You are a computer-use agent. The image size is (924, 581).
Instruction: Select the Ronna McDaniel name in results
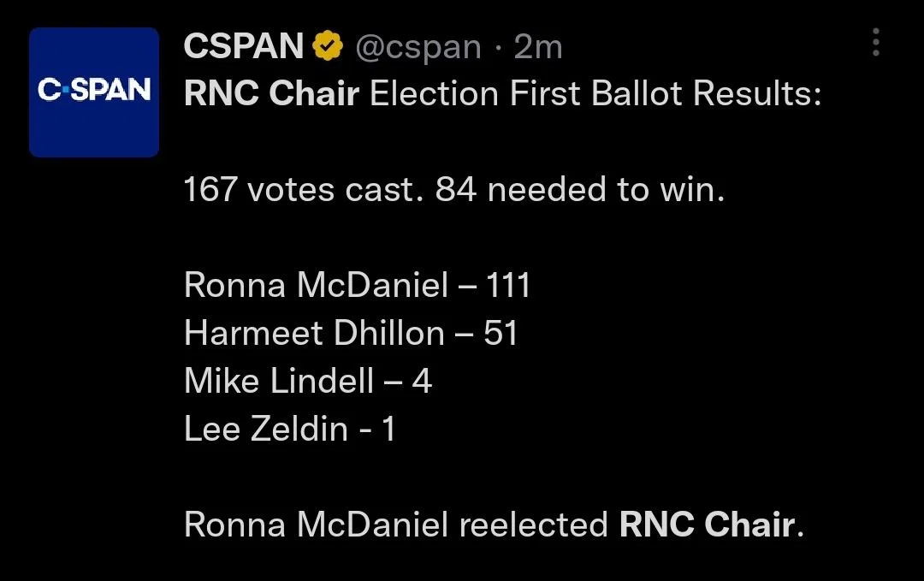[x=317, y=285]
